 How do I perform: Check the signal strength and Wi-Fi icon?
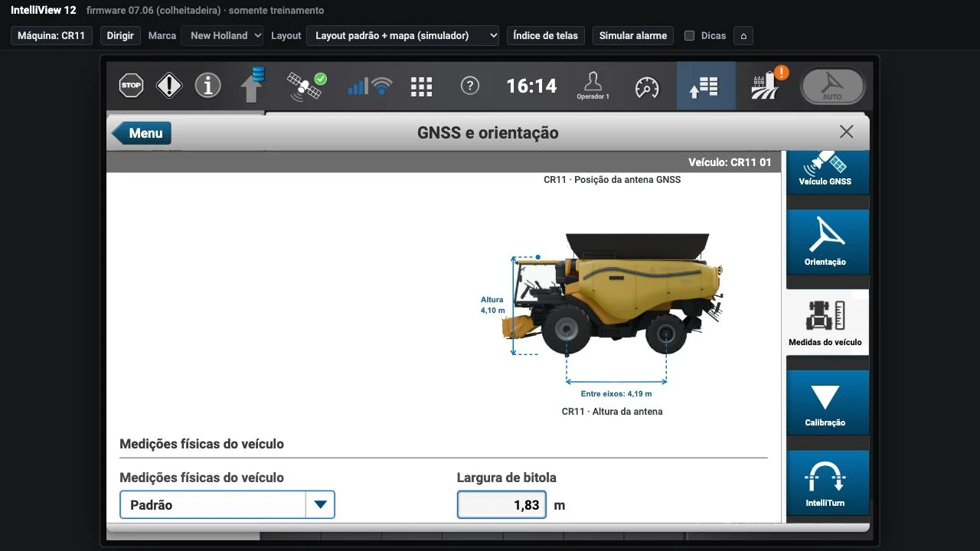coord(370,86)
